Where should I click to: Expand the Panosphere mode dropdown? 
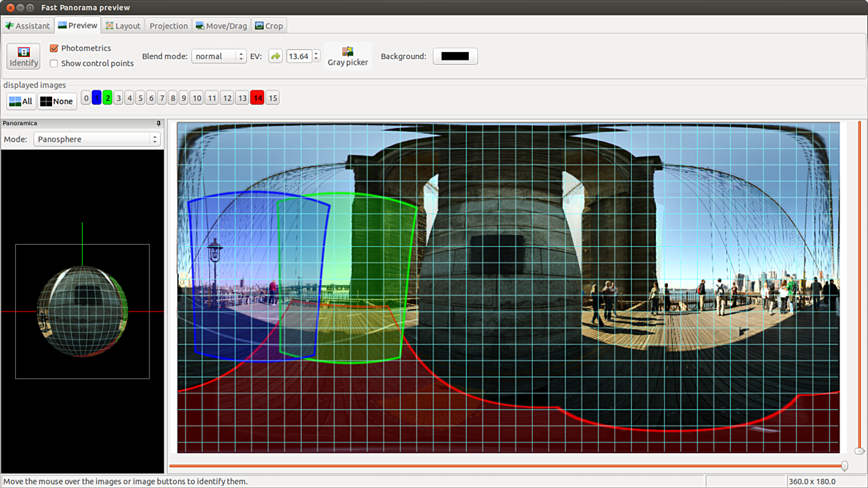coord(97,140)
